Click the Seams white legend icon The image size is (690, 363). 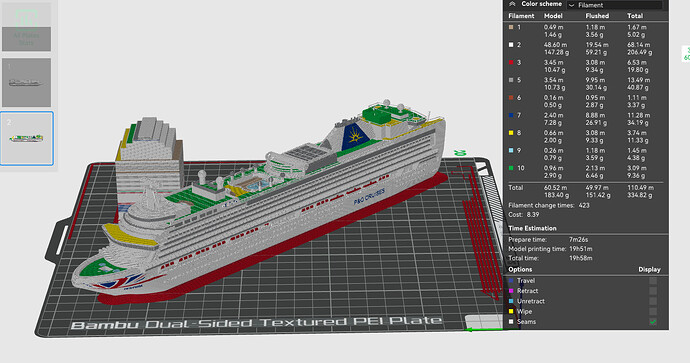point(511,322)
